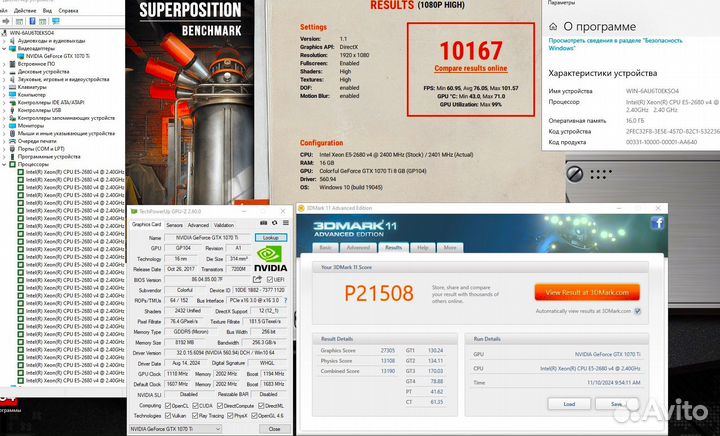Toggle automatically view results at 3DMark.com

pyautogui.click(x=638, y=311)
